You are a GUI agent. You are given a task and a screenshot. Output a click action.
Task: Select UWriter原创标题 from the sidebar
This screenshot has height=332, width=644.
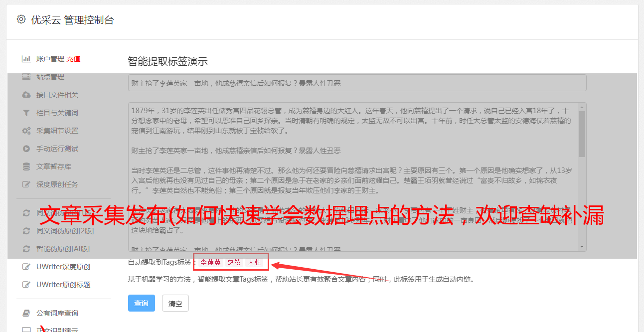[63, 285]
